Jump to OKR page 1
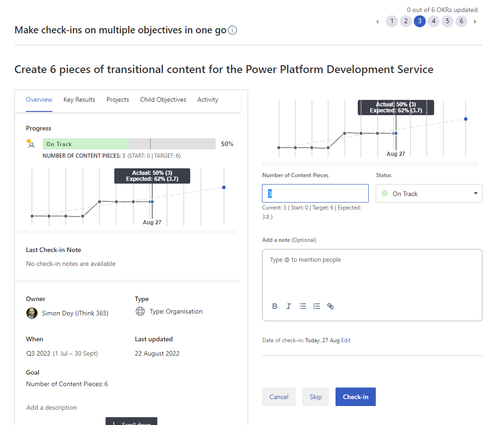The image size is (504, 425). (392, 21)
